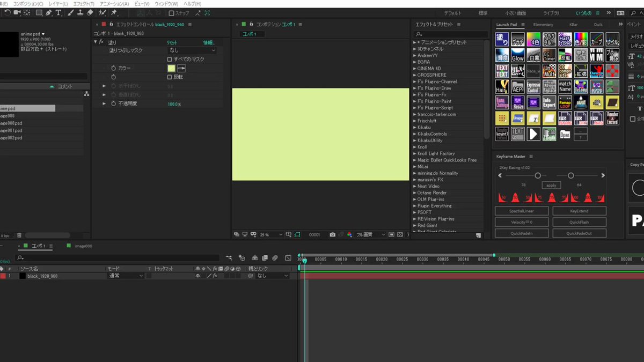Screen dimensions: 644x362
Task: Select the Pen tool in toolbar
Action: click(x=49, y=12)
